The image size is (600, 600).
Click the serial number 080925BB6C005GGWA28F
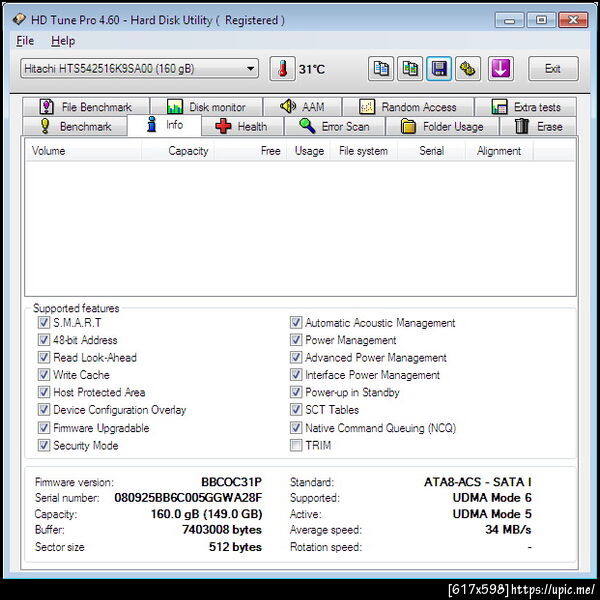click(188, 498)
